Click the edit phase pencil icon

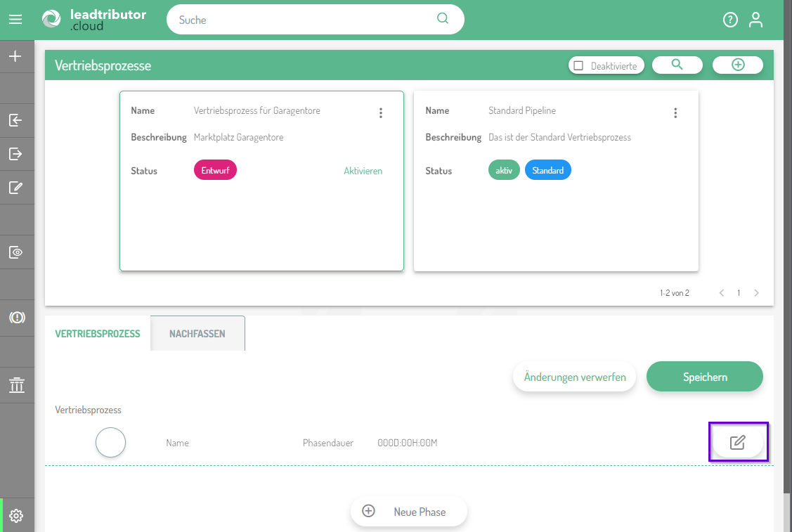737,443
